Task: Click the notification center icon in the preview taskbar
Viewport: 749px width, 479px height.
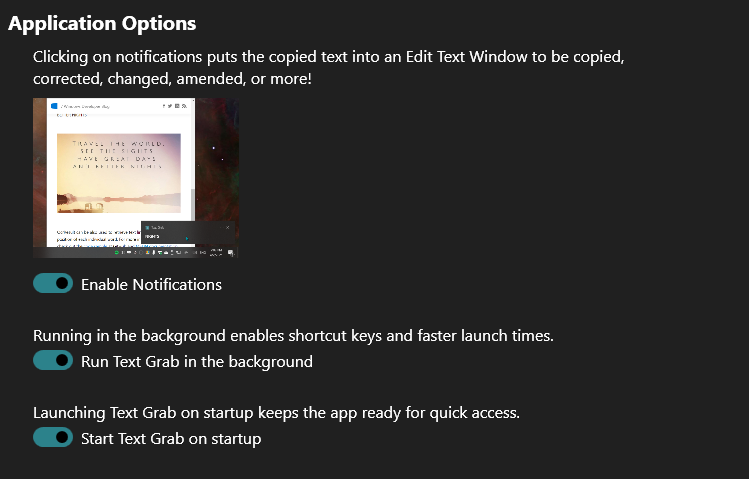Action: [231, 253]
